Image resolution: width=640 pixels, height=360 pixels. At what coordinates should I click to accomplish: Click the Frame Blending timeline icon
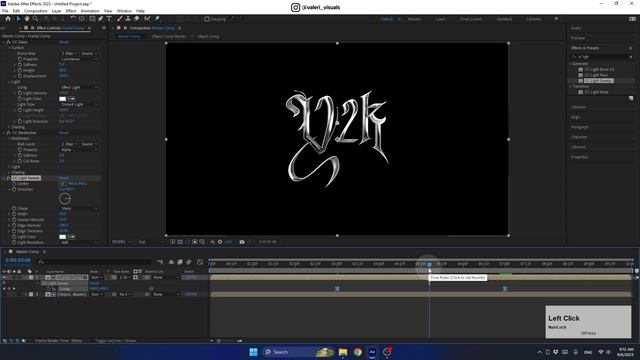pyautogui.click(x=180, y=262)
